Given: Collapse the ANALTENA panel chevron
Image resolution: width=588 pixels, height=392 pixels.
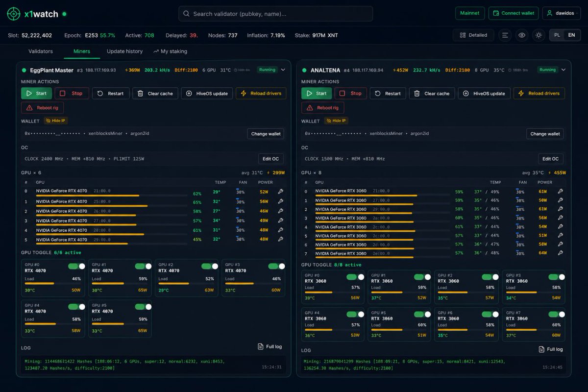Looking at the screenshot, I should click(x=563, y=70).
